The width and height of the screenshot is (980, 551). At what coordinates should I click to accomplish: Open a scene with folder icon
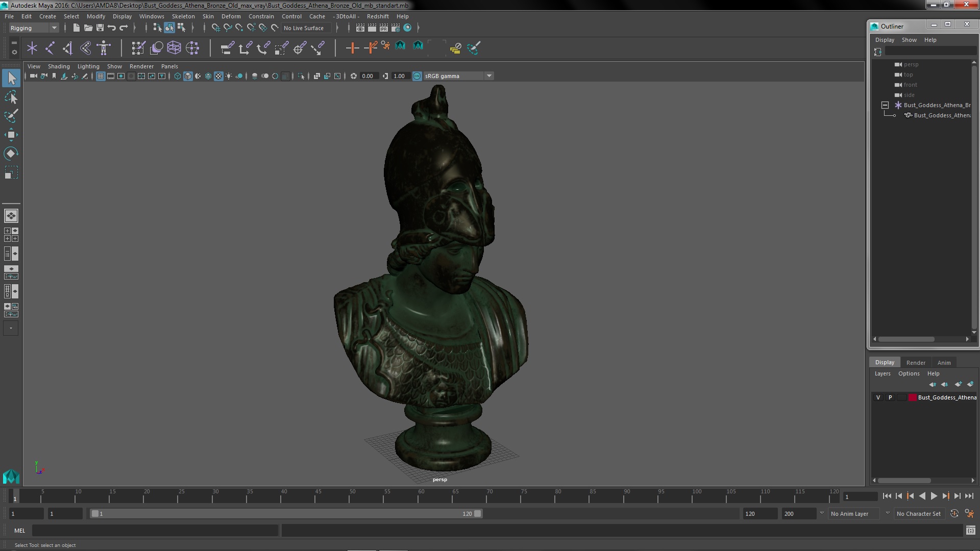point(88,28)
